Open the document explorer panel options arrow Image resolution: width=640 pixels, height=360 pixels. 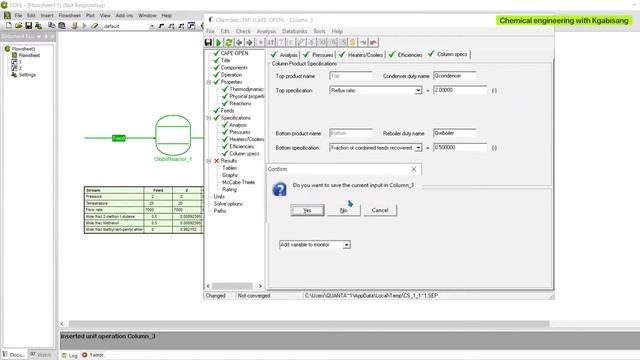click(39, 36)
